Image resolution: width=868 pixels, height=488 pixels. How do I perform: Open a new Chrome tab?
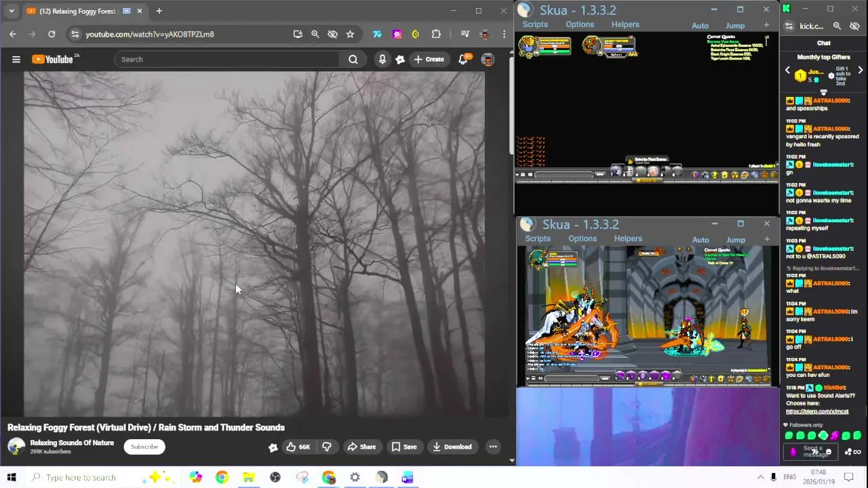(x=159, y=11)
